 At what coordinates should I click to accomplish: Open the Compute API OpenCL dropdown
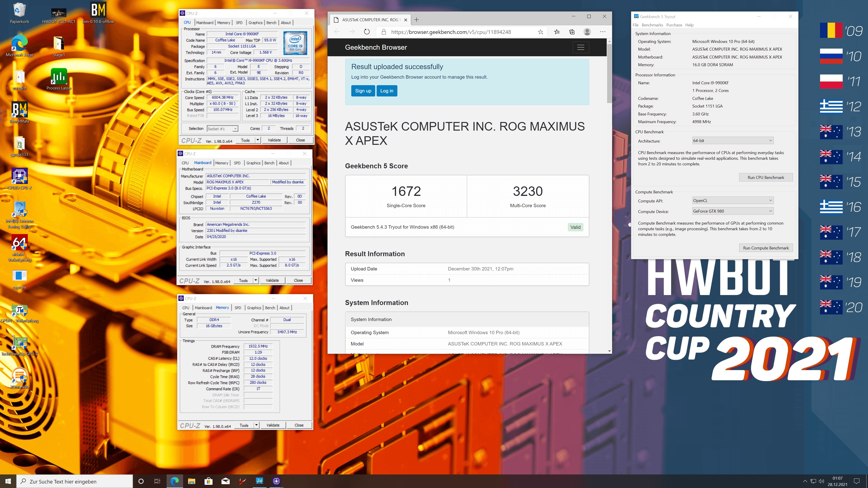(x=733, y=200)
